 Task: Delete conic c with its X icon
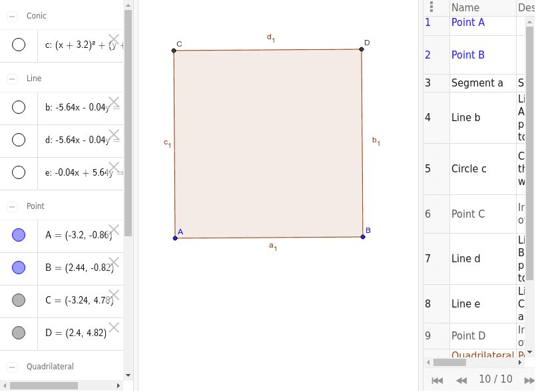114,40
